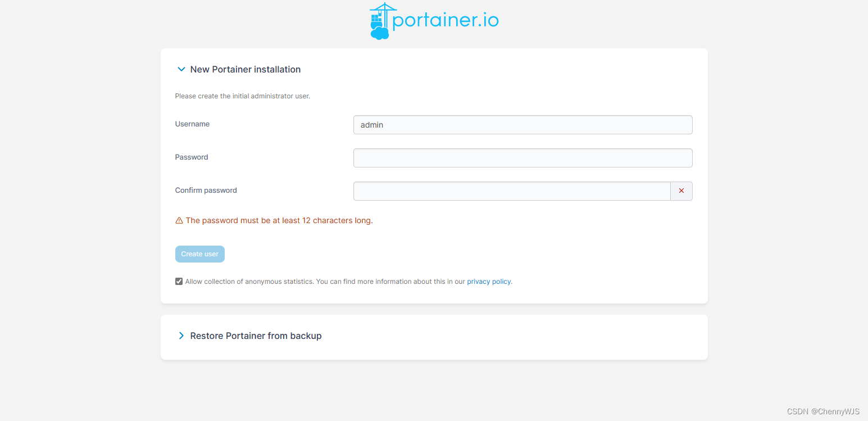Screen dimensions: 868x421
Task: Click the warning triangle icon
Action: coord(179,220)
